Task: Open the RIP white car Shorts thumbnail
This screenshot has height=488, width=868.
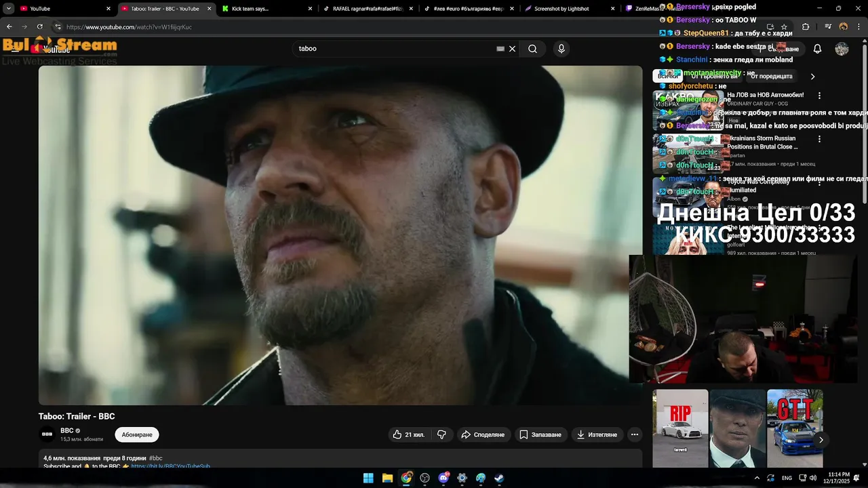Action: coord(680,428)
